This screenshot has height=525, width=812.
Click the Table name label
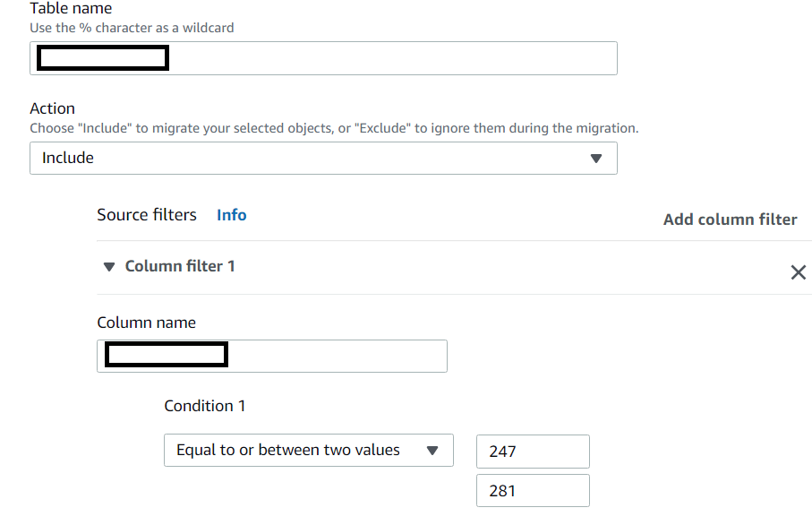pos(71,8)
